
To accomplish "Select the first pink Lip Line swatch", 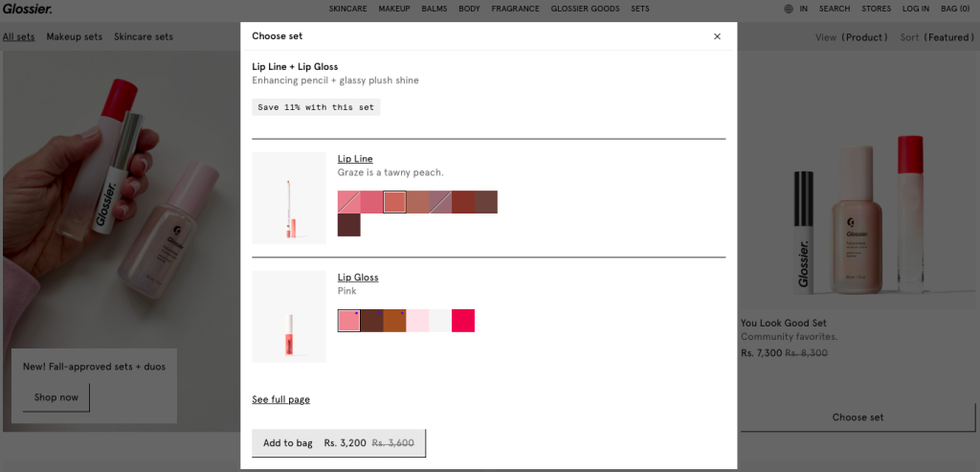I will pyautogui.click(x=348, y=202).
